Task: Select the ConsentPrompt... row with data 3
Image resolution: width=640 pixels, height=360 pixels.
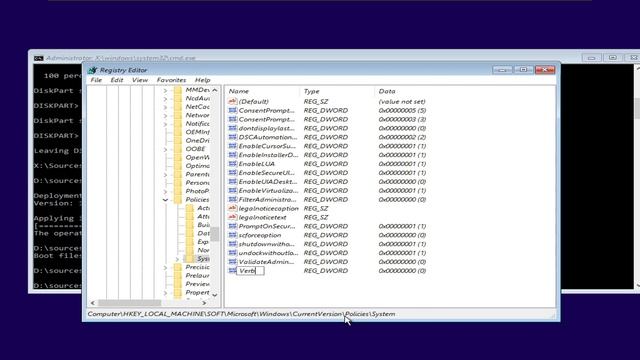Action: pyautogui.click(x=327, y=120)
